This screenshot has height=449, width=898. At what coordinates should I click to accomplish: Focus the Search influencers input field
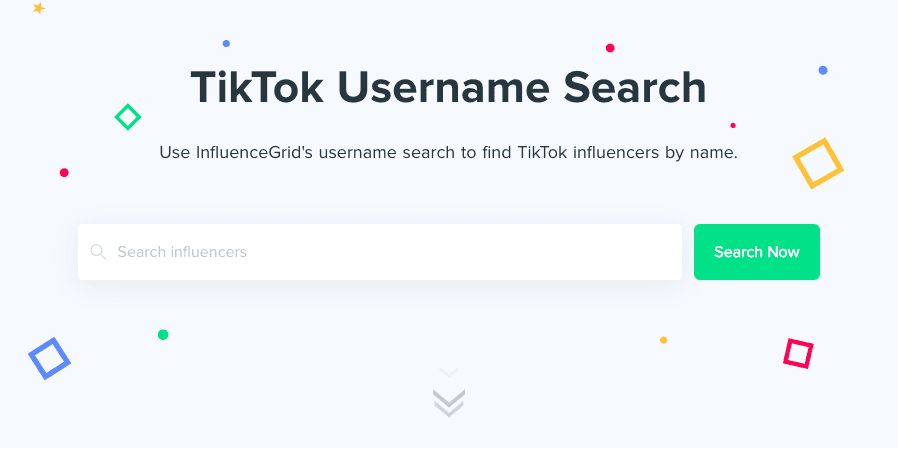[390, 252]
